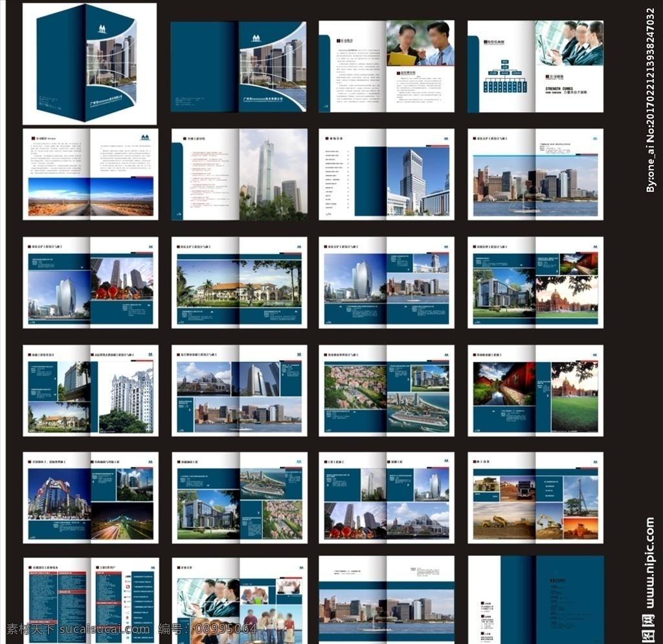The image size is (663, 644).
Task: Open the spread with four skyscraper photos
Action: 387,498
